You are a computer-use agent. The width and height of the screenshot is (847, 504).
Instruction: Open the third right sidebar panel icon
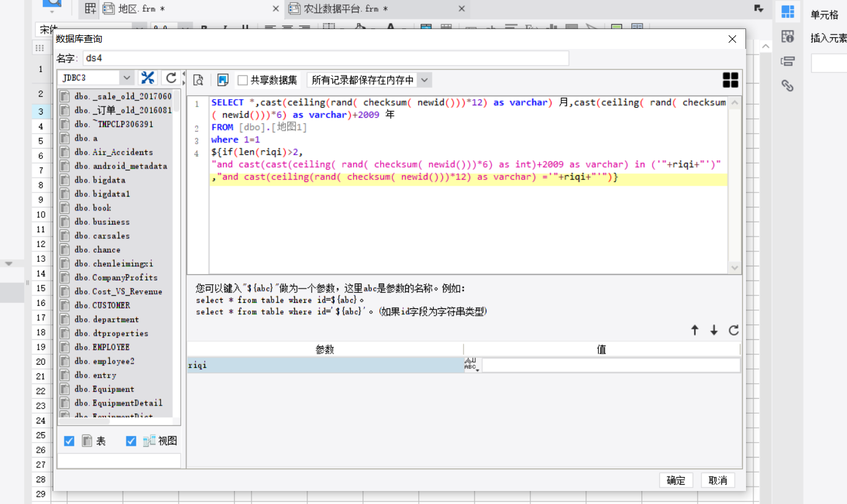click(x=788, y=61)
